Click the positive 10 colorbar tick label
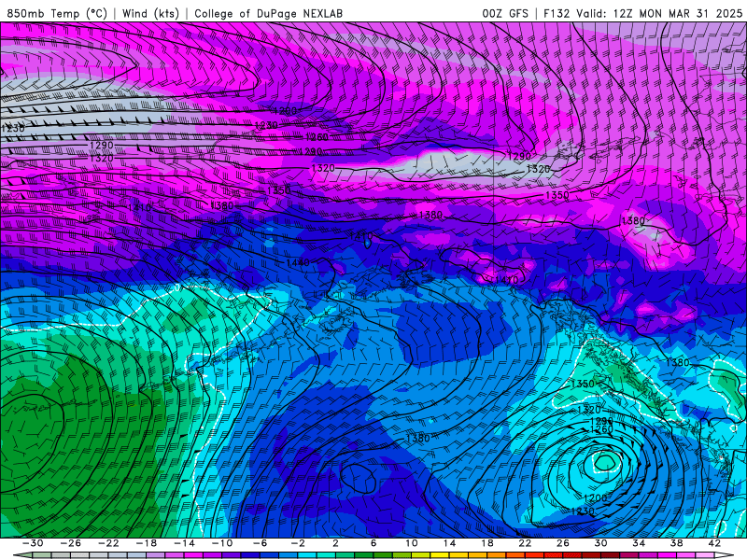747x560 pixels. [x=411, y=543]
